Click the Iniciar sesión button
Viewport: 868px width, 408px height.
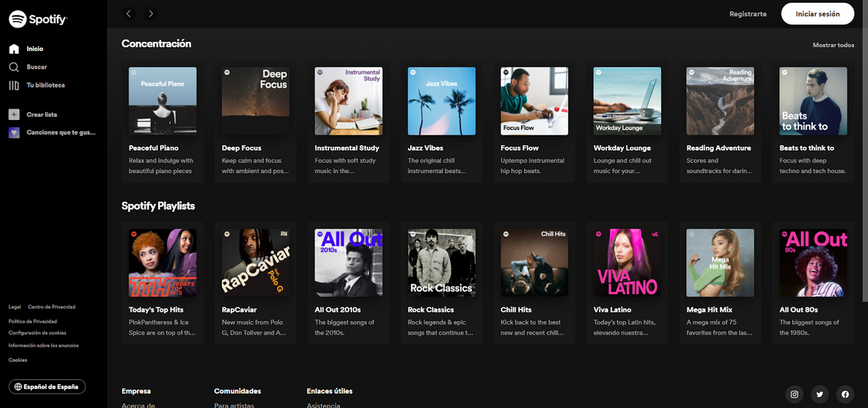pos(817,14)
